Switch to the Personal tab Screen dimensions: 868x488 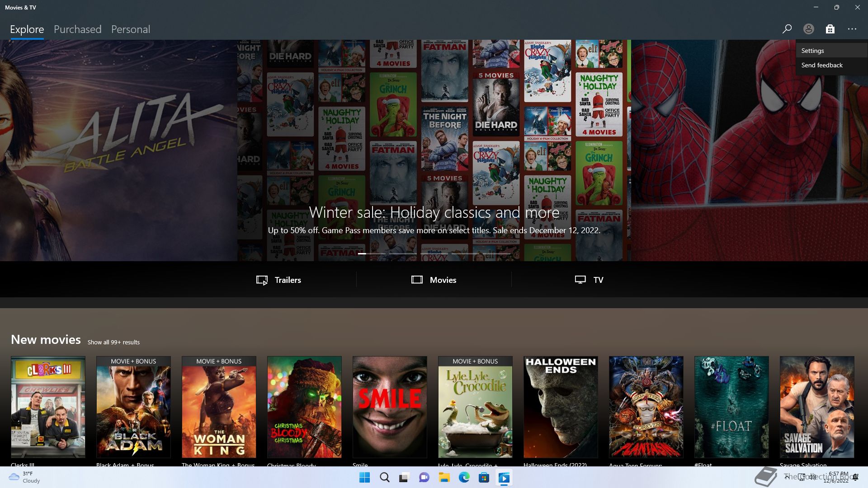point(131,29)
